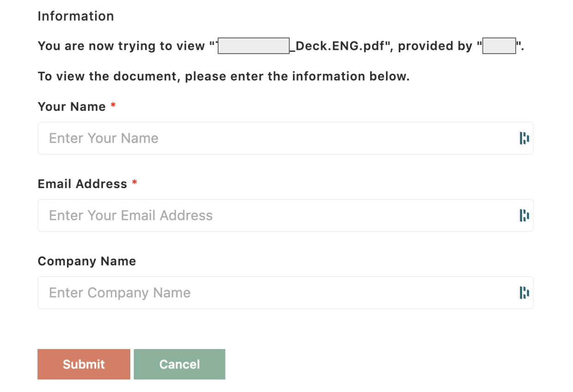Open Dashlane autofill in Your Name field

(x=524, y=138)
